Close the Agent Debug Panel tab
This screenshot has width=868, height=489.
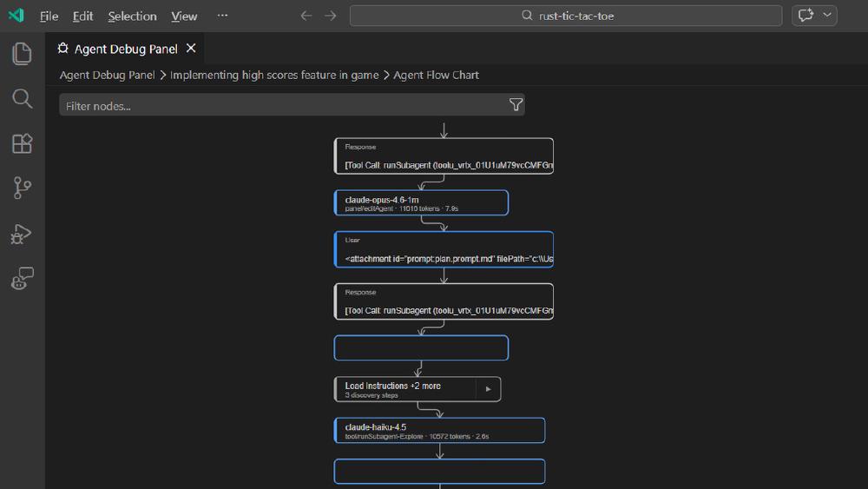tap(191, 49)
